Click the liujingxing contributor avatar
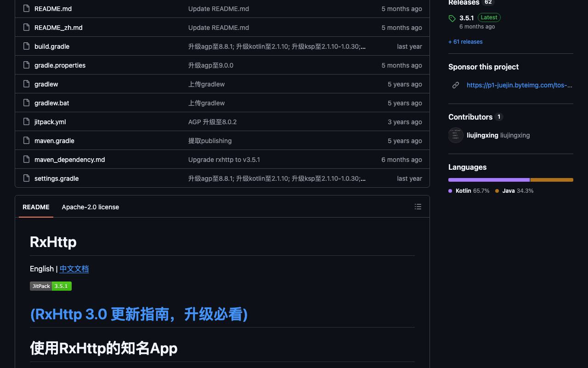This screenshot has width=588, height=368. click(x=456, y=135)
